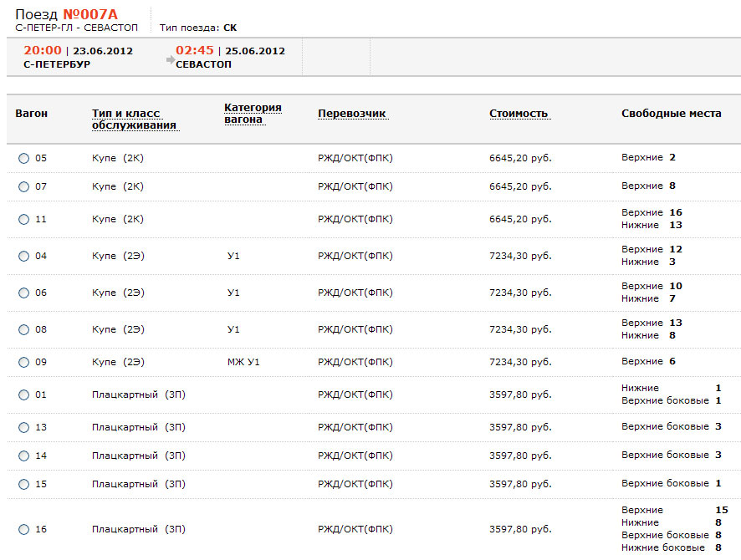Select wagon 14 radio button

pyautogui.click(x=23, y=456)
